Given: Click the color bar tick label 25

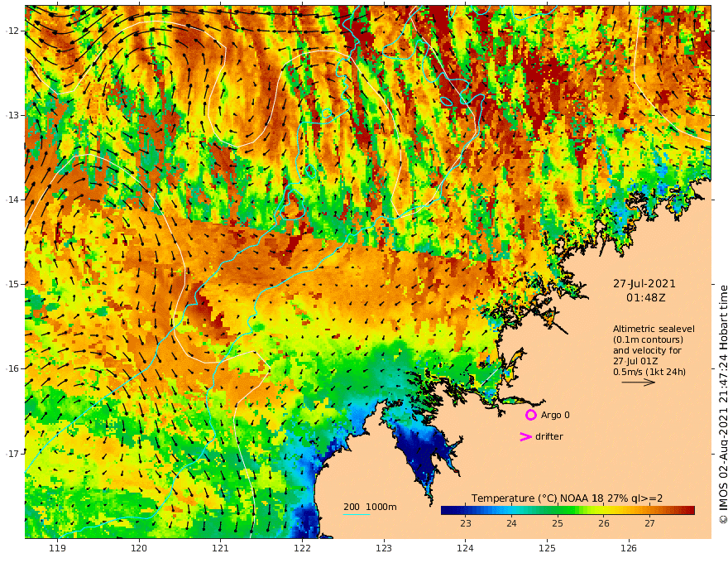Looking at the screenshot, I should pyautogui.click(x=558, y=523).
